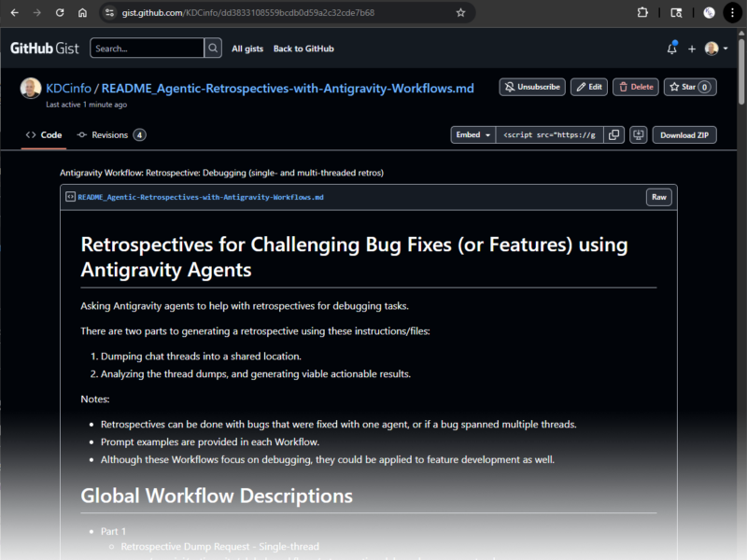747x560 pixels.
Task: Copy the embed script with the copy icon
Action: pyautogui.click(x=614, y=134)
